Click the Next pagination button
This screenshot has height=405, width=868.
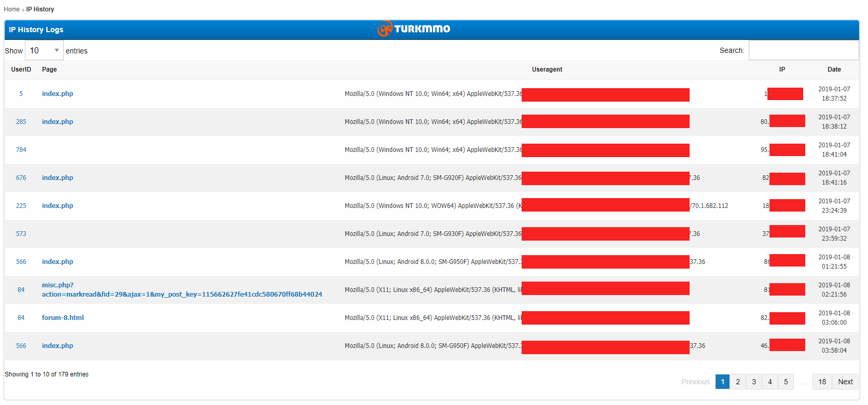(x=845, y=382)
